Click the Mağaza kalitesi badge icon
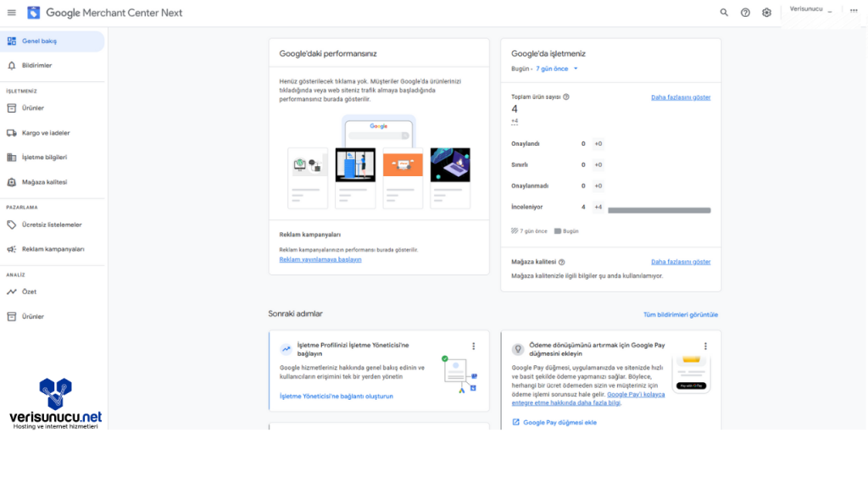Screen dimensions: 868x488 (12, 182)
